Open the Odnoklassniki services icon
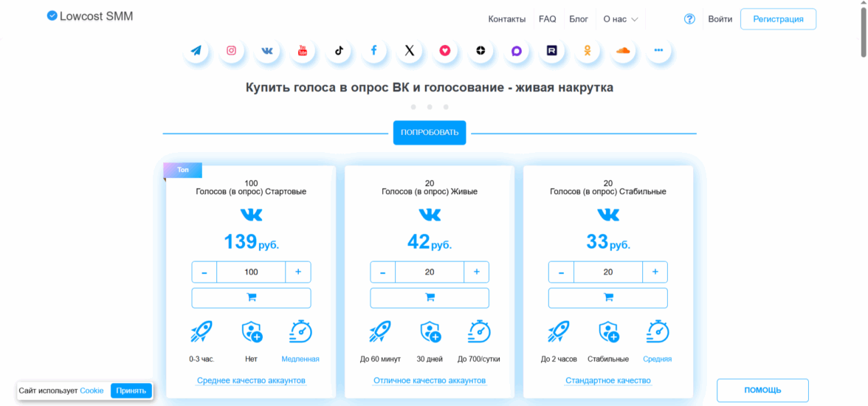This screenshot has height=406, width=868. [x=588, y=50]
